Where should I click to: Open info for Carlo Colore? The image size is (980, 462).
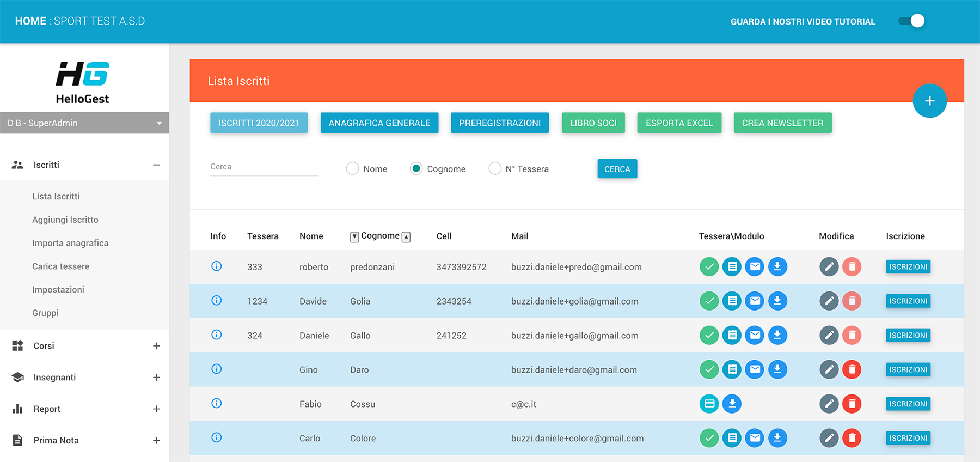[217, 437]
